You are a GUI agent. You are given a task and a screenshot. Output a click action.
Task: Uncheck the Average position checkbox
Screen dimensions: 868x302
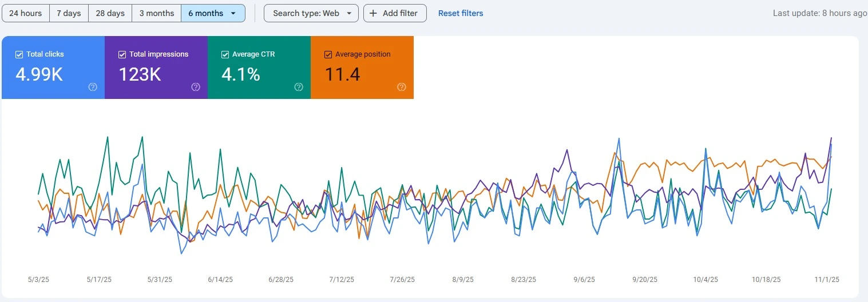pos(328,54)
